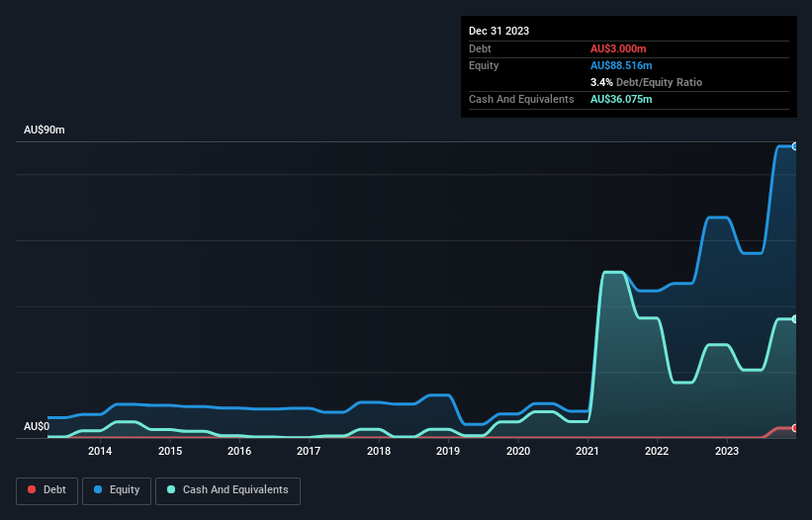This screenshot has height=520, width=812.
Task: Click the red Debt legend dot
Action: [32, 489]
